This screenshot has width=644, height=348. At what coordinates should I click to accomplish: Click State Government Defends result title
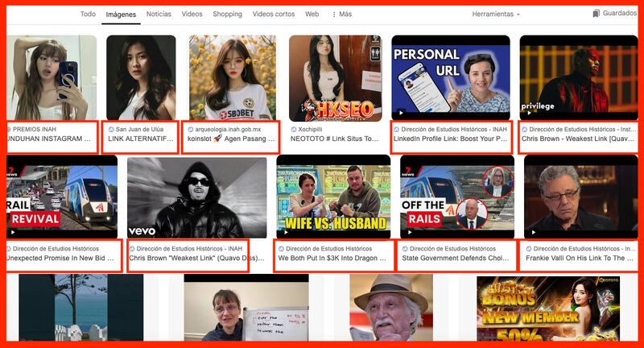(456, 258)
